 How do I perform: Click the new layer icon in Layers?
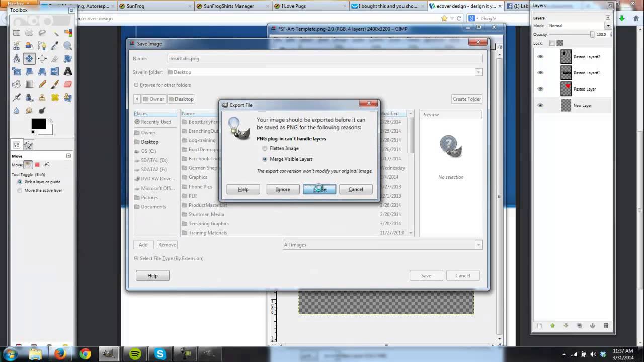(539, 326)
